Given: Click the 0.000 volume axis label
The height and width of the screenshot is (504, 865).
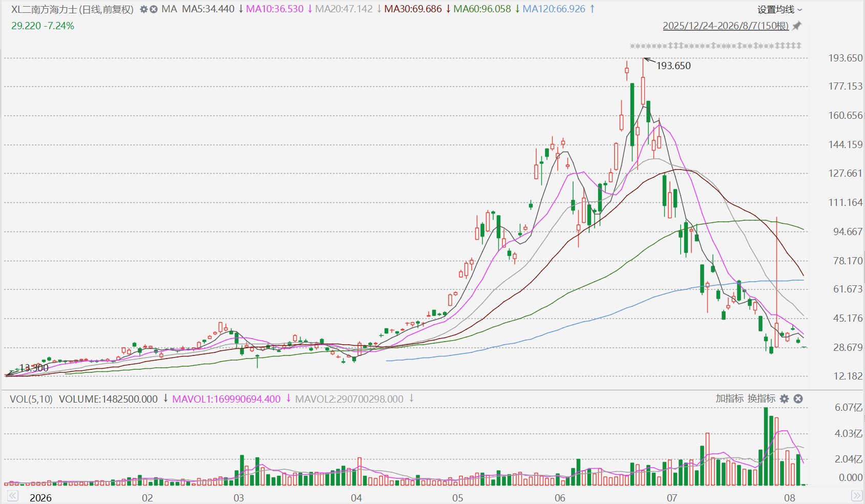Looking at the screenshot, I should pyautogui.click(x=851, y=477).
